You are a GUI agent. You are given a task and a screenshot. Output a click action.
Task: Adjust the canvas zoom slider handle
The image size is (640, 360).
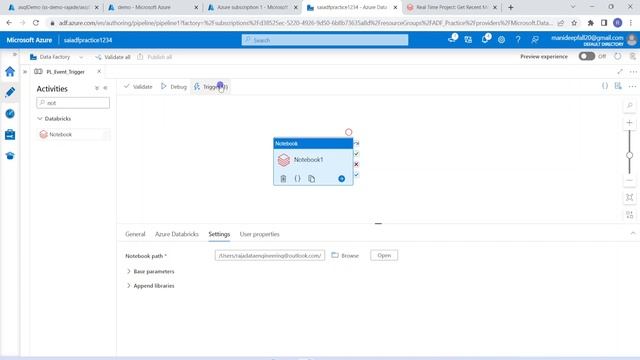[629, 155]
